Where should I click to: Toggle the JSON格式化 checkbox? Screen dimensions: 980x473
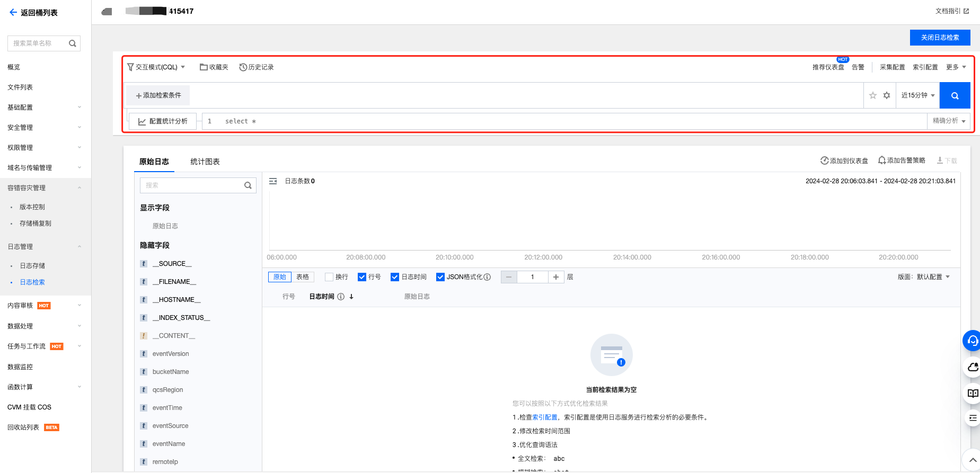point(440,277)
